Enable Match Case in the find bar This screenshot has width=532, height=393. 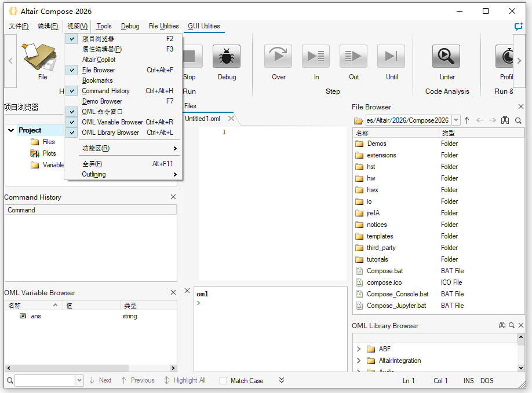(x=223, y=380)
